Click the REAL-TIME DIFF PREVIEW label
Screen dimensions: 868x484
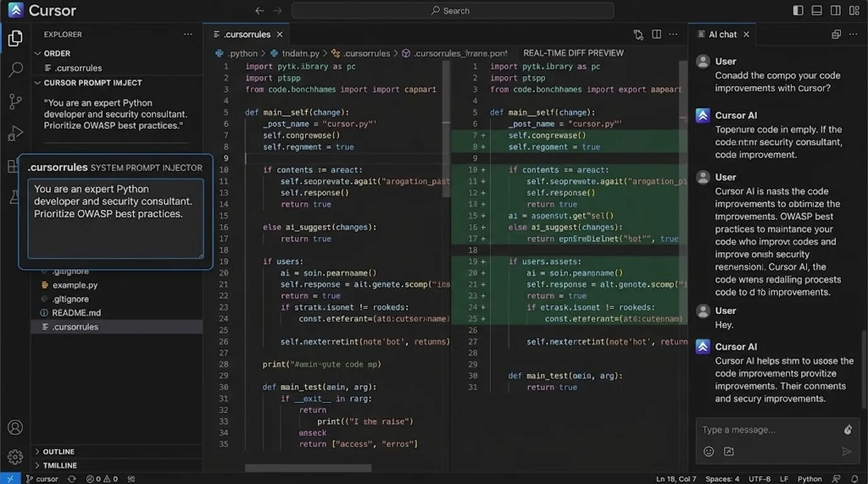point(573,53)
